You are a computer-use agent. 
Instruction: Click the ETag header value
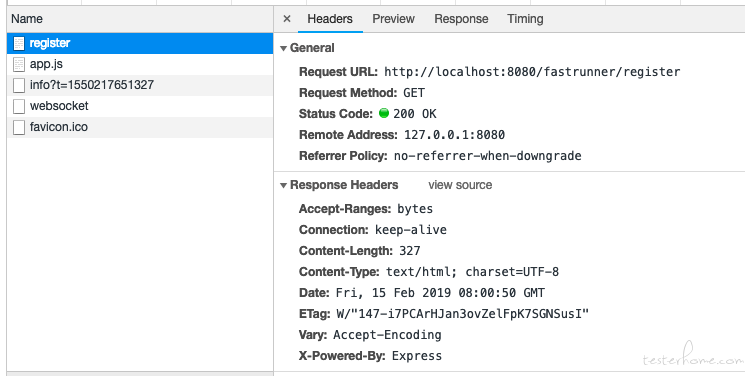[462, 314]
